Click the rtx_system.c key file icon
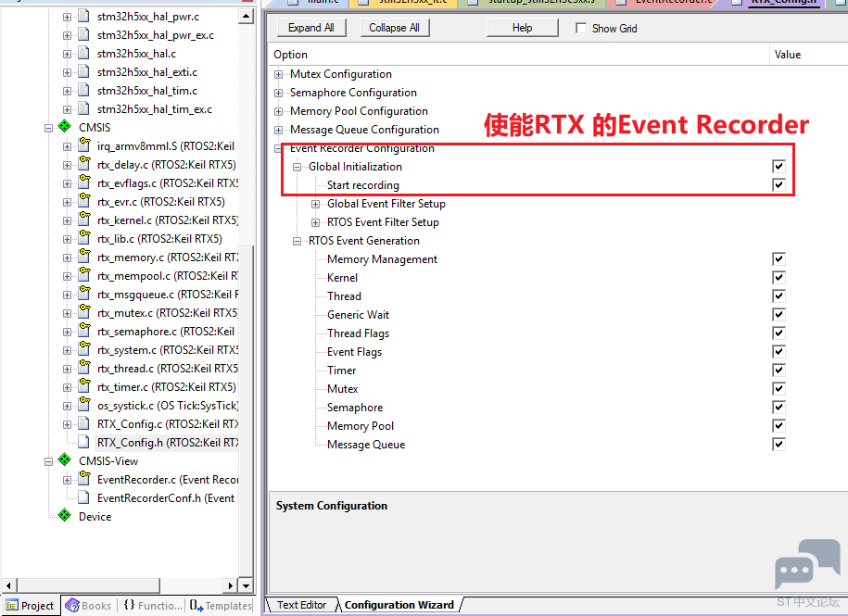Screen dimensions: 848x616 (84, 348)
